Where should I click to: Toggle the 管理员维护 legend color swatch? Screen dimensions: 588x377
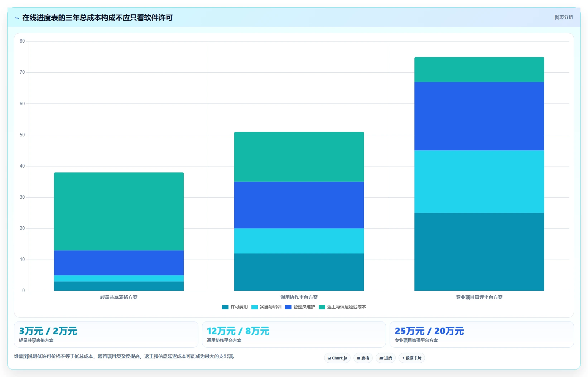[x=288, y=307]
